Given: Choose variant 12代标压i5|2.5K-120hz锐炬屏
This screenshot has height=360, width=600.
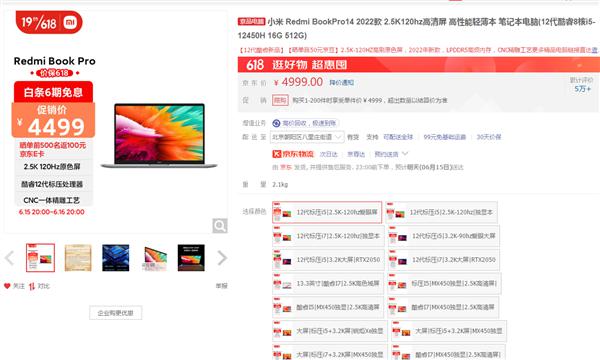Looking at the screenshot, I should tap(327, 212).
